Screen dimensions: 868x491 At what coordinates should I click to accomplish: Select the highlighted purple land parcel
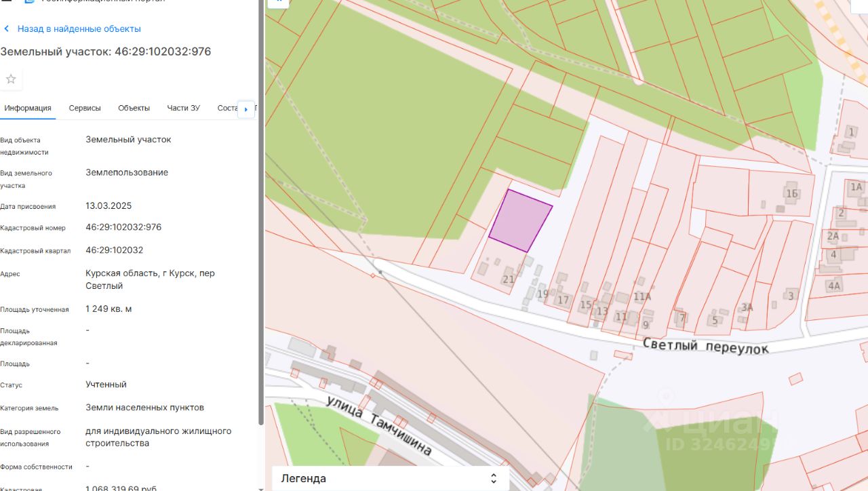point(520,221)
